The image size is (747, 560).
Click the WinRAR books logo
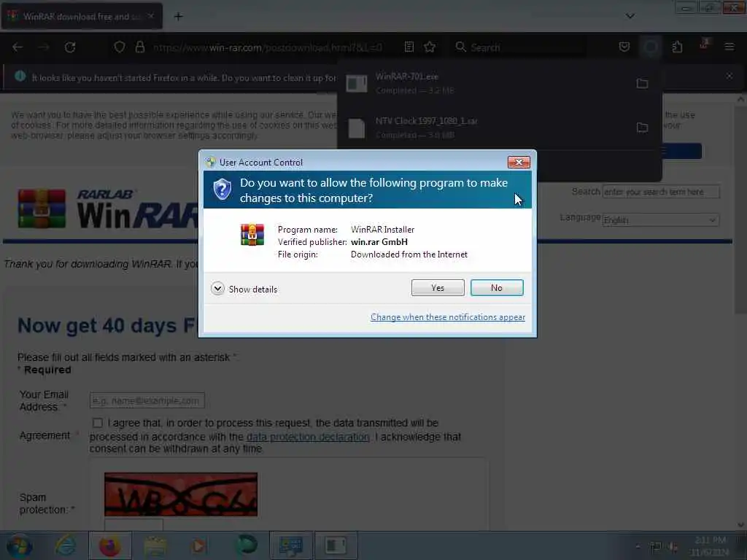[42, 209]
